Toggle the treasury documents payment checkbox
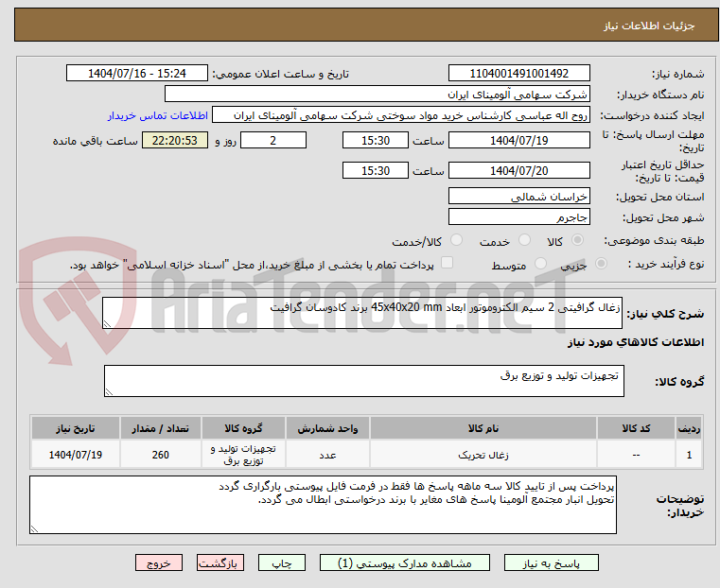Viewport: 720px width, 588px height. [x=448, y=264]
